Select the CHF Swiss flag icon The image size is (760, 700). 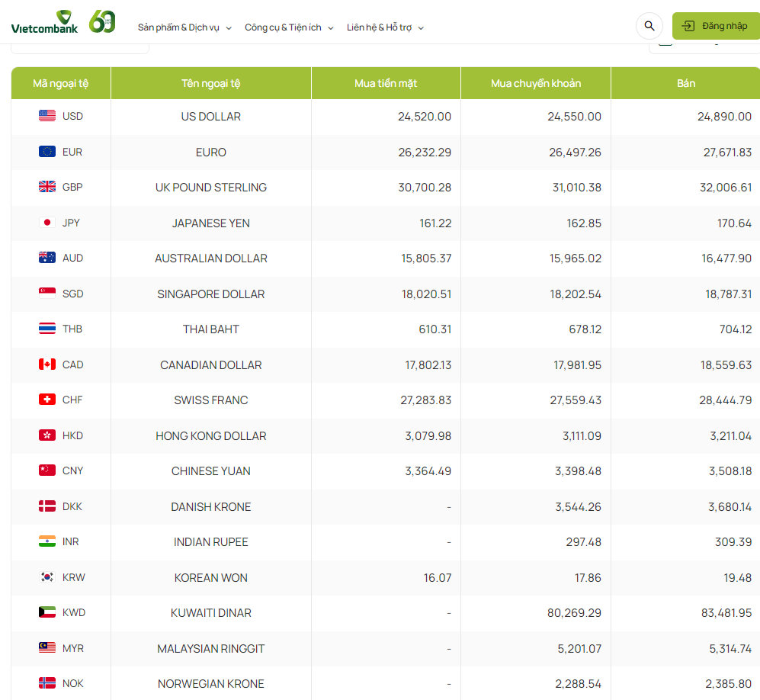47,400
